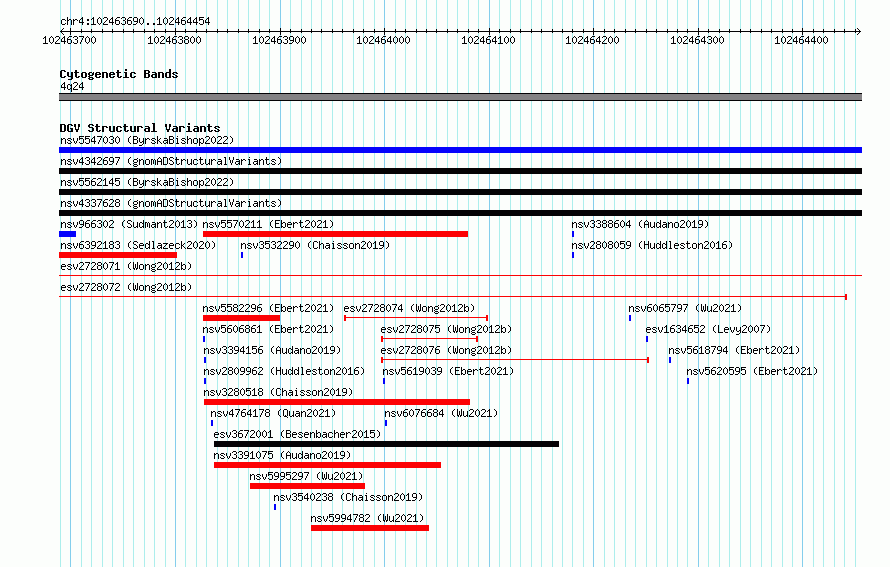
Task: Open esv1634652 (Levy2007) label
Action: point(708,329)
